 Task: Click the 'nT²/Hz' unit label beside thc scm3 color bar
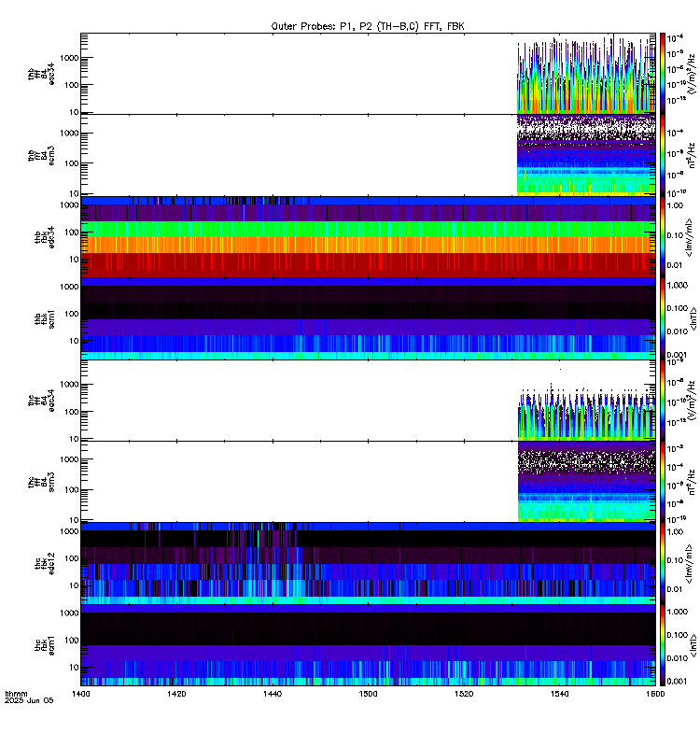tap(693, 482)
